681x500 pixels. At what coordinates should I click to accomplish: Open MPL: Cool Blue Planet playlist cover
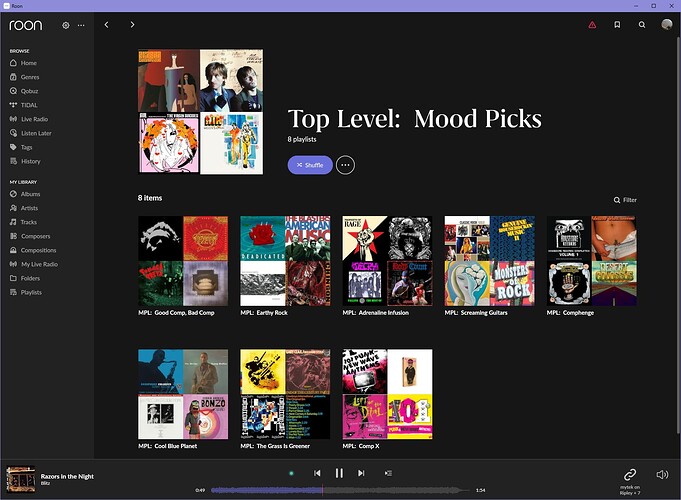(183, 394)
